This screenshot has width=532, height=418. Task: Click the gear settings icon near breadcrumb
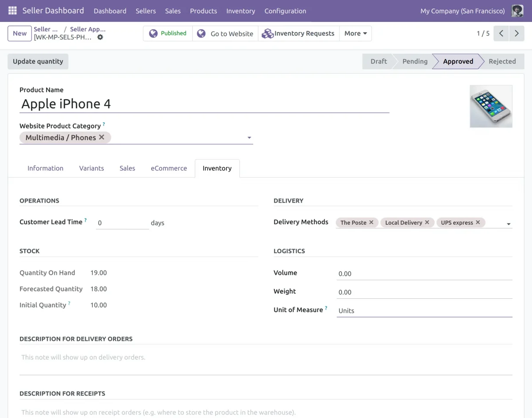pyautogui.click(x=100, y=37)
